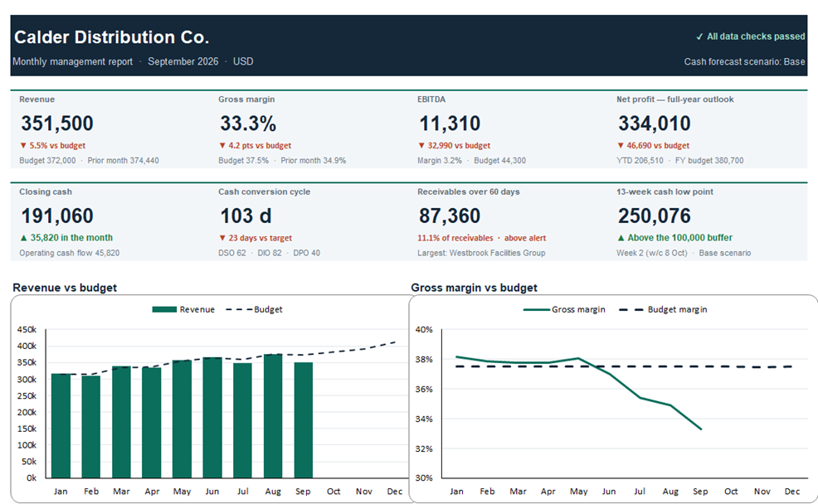Image resolution: width=818 pixels, height=504 pixels.
Task: Select the Cash conversion cycle value 103 d
Action: click(x=246, y=216)
